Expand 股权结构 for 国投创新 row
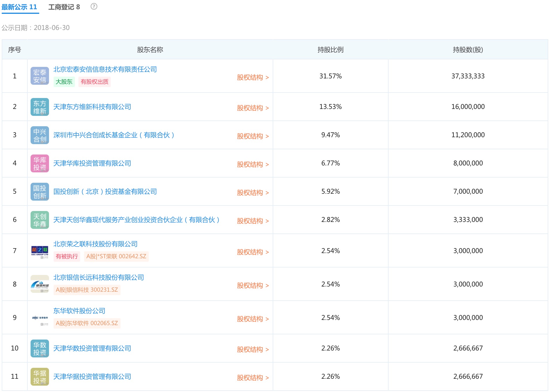Screen dimensions: 550x392 [x=253, y=193]
